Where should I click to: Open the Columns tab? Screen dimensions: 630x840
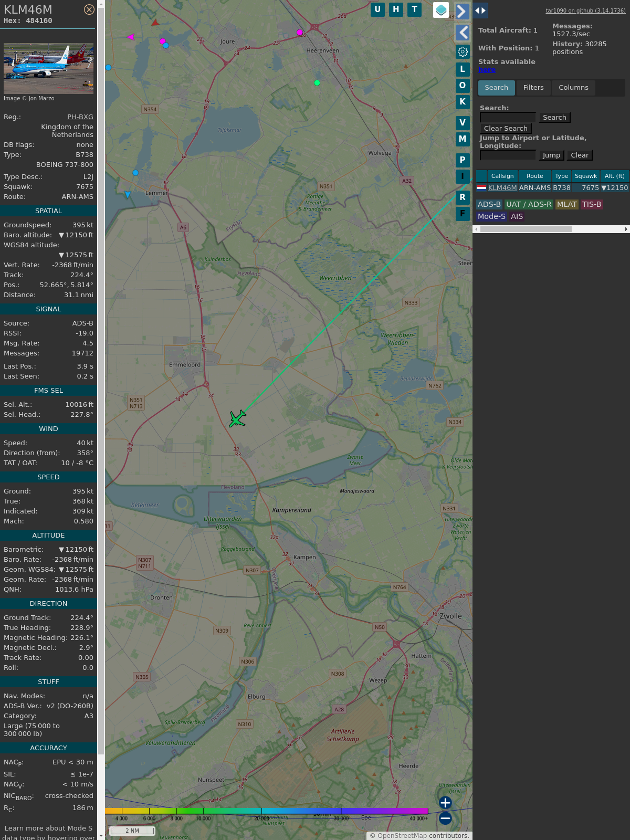point(573,88)
